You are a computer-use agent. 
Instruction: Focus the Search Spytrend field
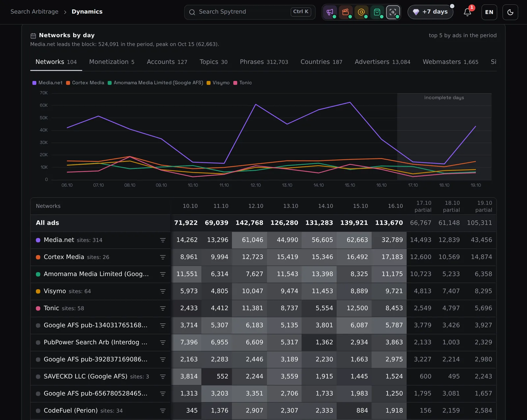[250, 12]
